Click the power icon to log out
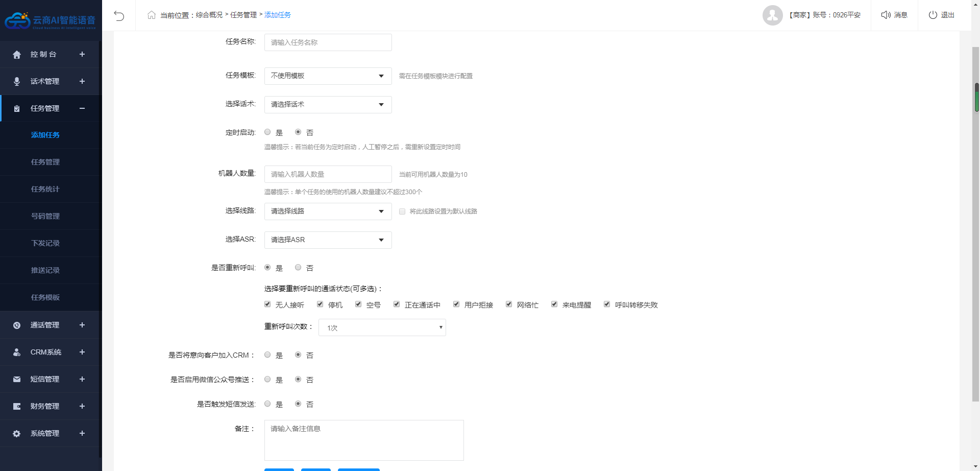The width and height of the screenshot is (980, 471). click(933, 15)
